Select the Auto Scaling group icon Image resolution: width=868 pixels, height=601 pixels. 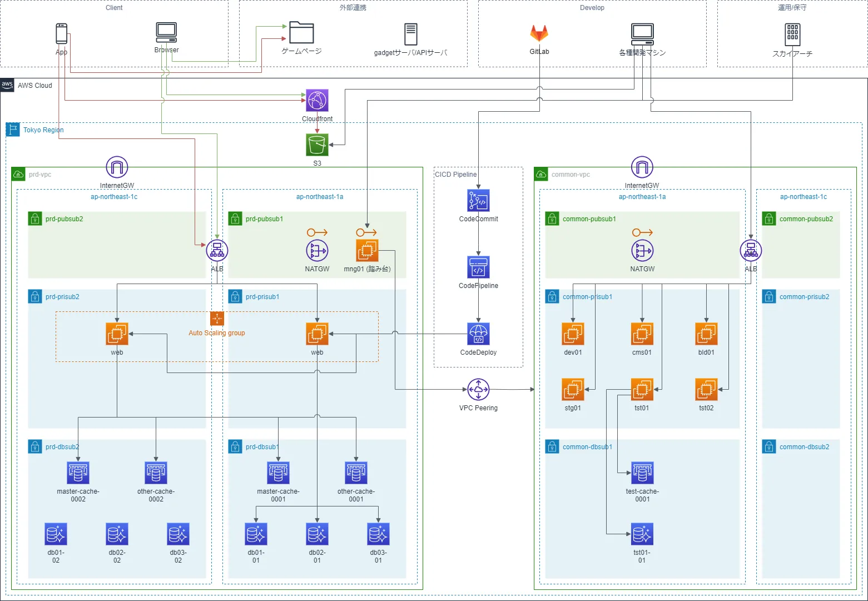(x=217, y=319)
